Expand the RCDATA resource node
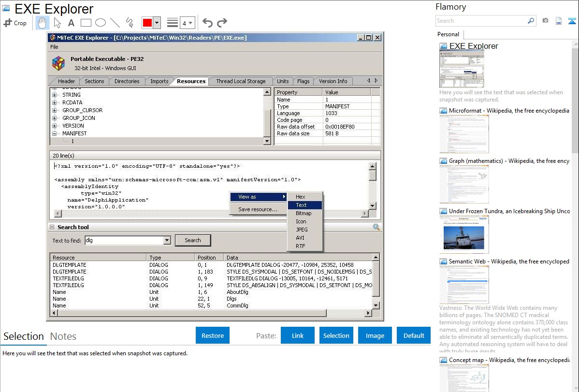Screen dimensions: 579x392 (x=54, y=102)
